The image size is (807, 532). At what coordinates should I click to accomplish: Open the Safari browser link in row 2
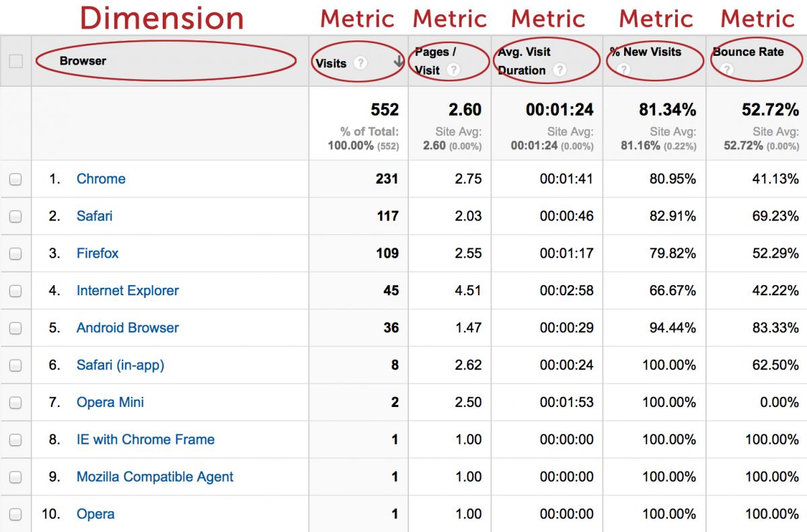pos(95,216)
